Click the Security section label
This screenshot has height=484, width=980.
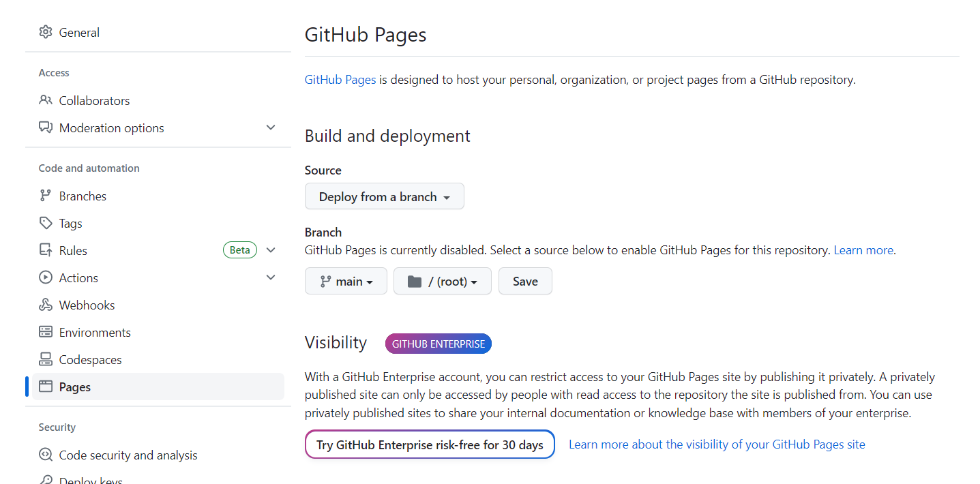pyautogui.click(x=57, y=427)
